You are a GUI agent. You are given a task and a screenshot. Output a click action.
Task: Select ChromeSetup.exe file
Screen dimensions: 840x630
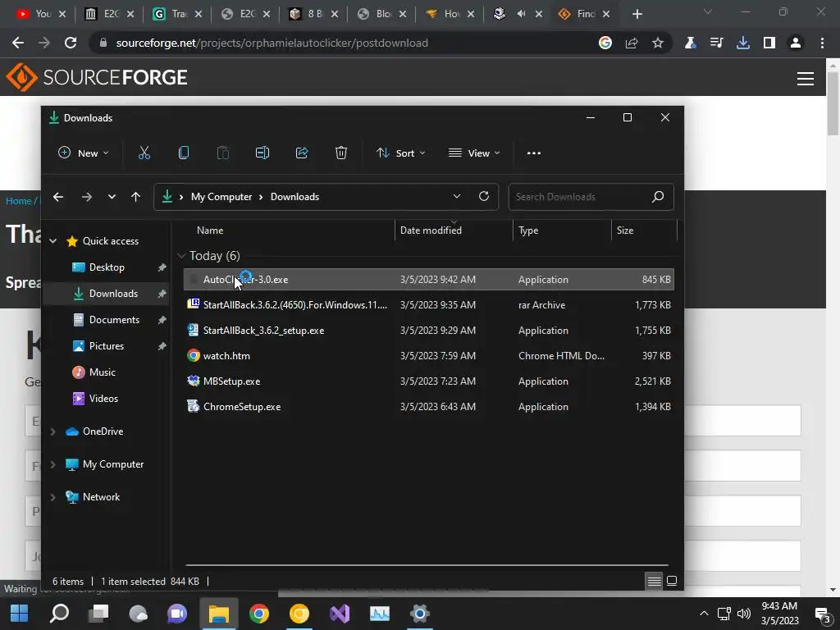pyautogui.click(x=428, y=407)
